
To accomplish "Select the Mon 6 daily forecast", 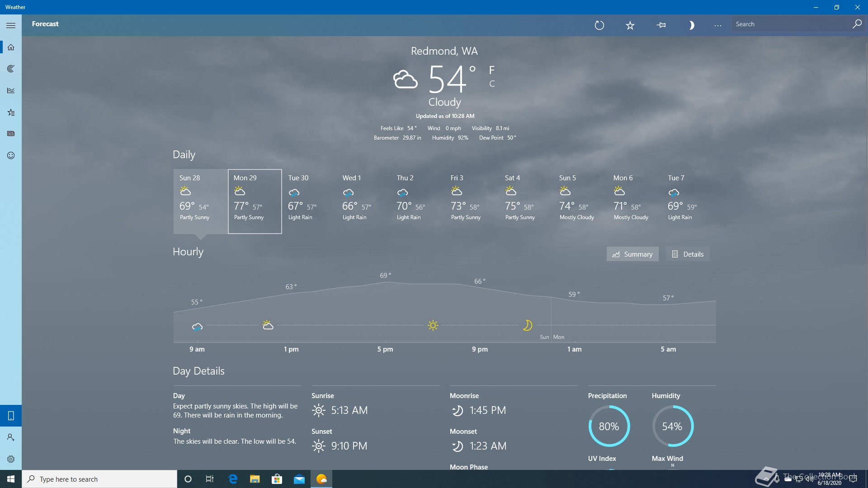I will click(635, 202).
